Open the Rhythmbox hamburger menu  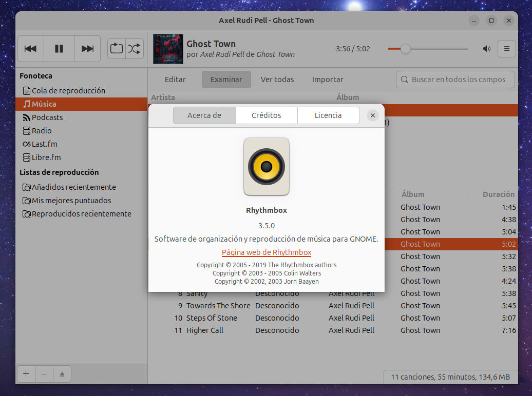pos(506,49)
